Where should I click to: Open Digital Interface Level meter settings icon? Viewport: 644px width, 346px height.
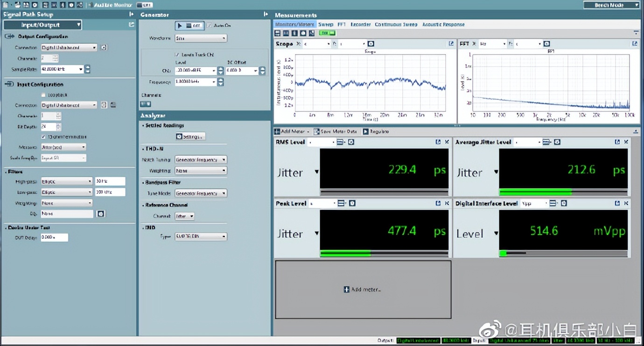(564, 203)
